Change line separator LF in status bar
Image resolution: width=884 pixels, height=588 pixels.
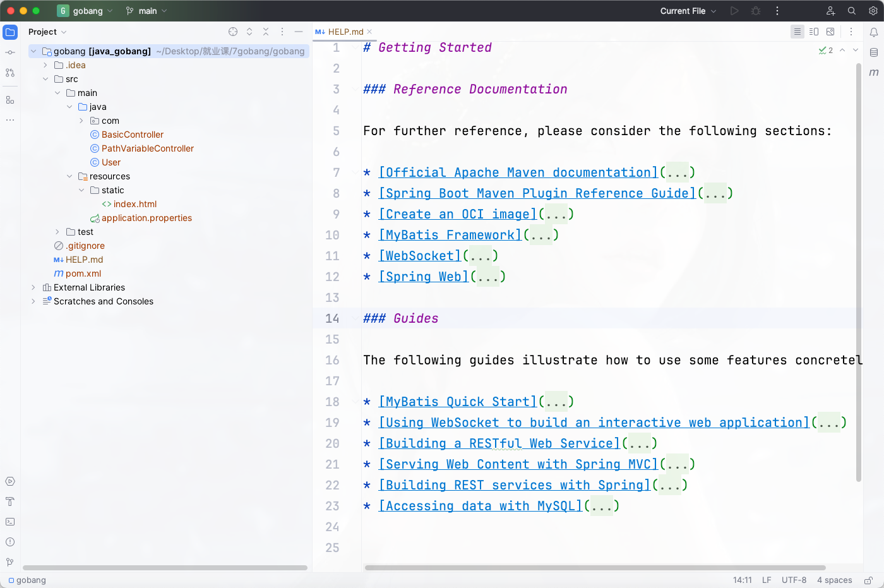click(767, 580)
